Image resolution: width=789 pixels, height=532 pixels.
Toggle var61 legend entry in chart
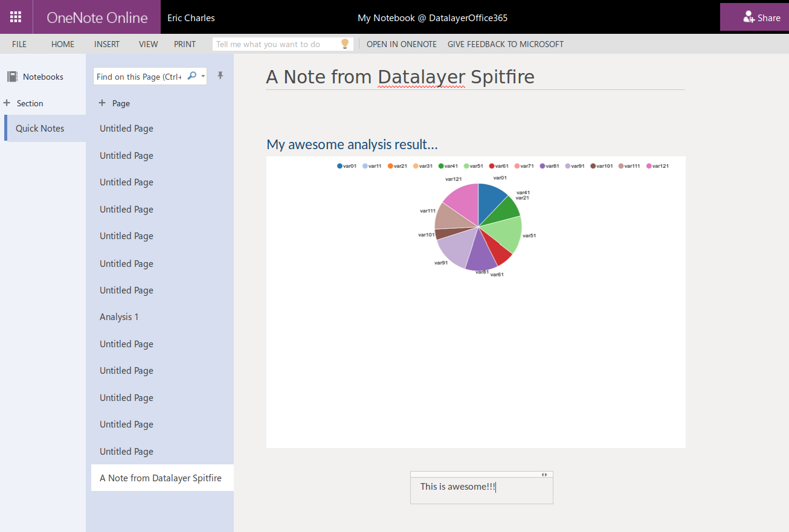click(x=499, y=166)
